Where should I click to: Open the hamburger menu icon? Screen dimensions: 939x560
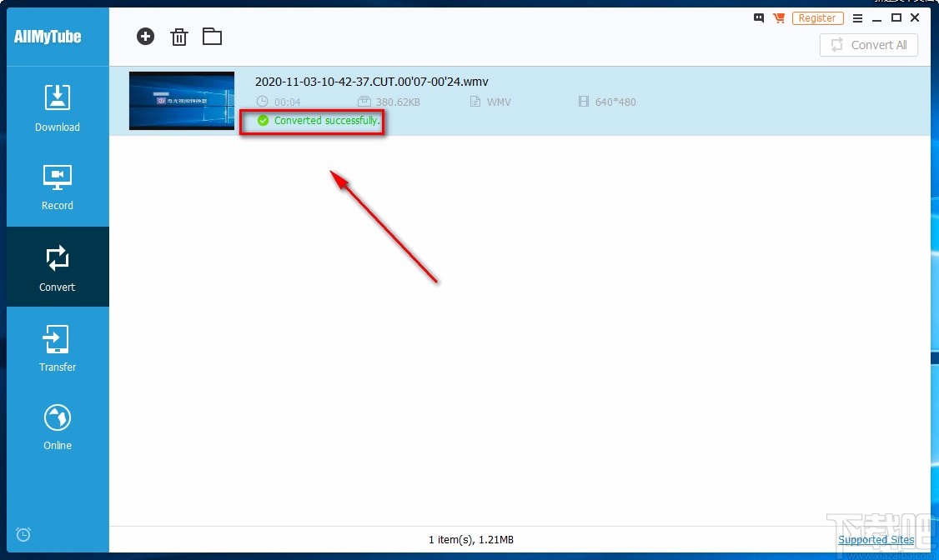(x=857, y=18)
